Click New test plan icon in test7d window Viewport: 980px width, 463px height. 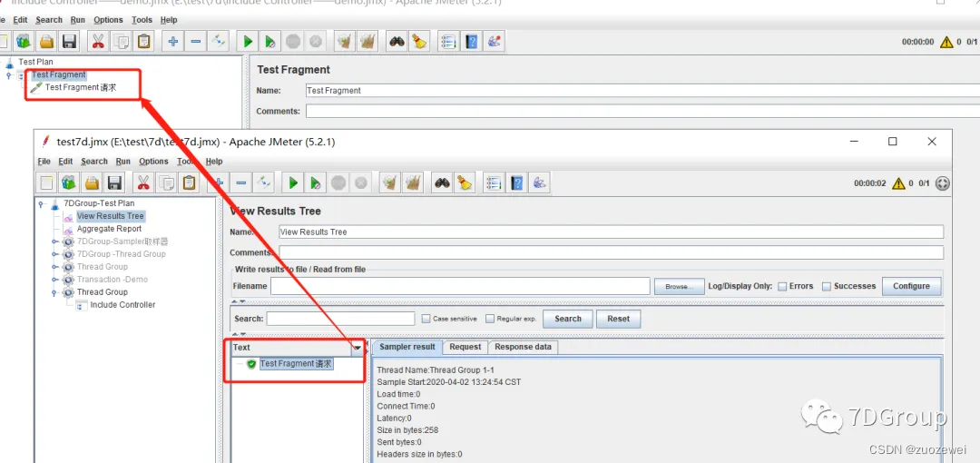point(47,183)
